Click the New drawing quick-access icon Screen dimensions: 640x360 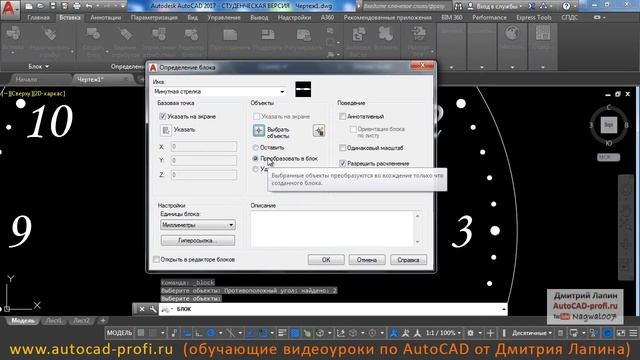click(29, 6)
